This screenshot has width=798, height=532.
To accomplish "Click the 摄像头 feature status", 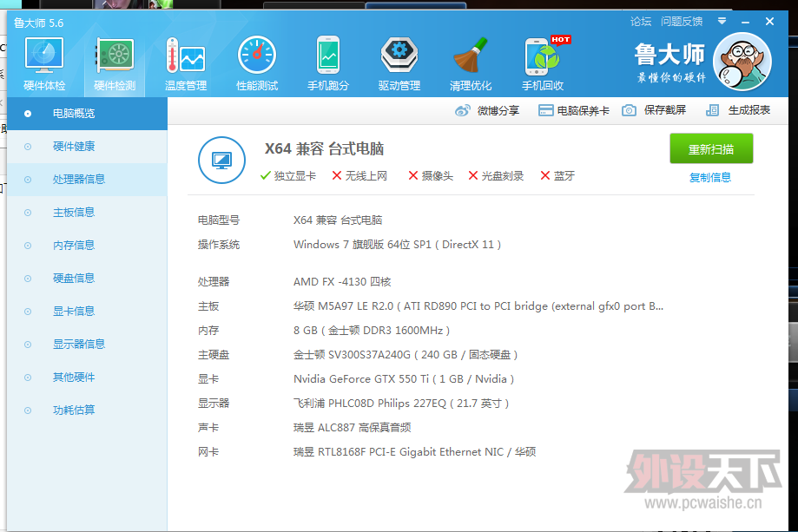I will (431, 176).
